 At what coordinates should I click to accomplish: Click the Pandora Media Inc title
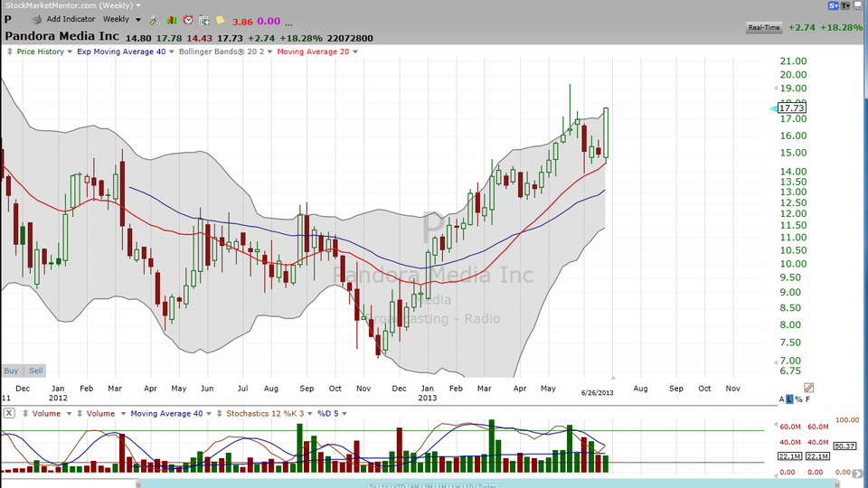point(61,36)
